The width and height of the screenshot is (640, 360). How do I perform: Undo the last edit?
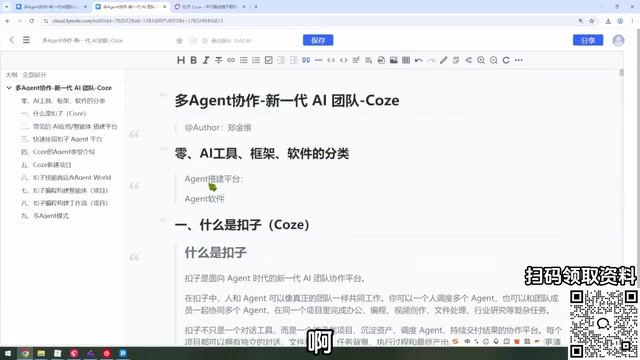point(419,60)
